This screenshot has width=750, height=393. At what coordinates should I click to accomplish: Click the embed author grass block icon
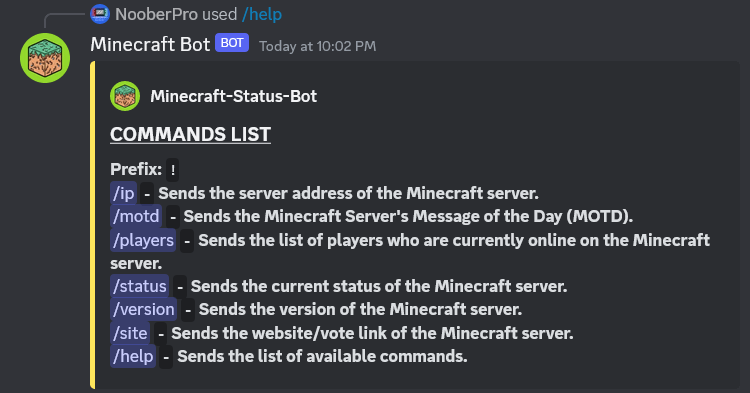coord(125,96)
